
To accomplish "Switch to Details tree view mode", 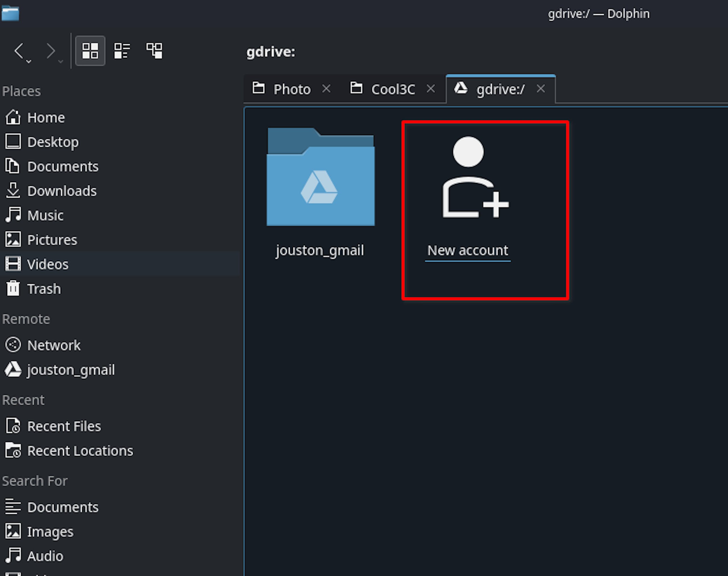I will 154,51.
